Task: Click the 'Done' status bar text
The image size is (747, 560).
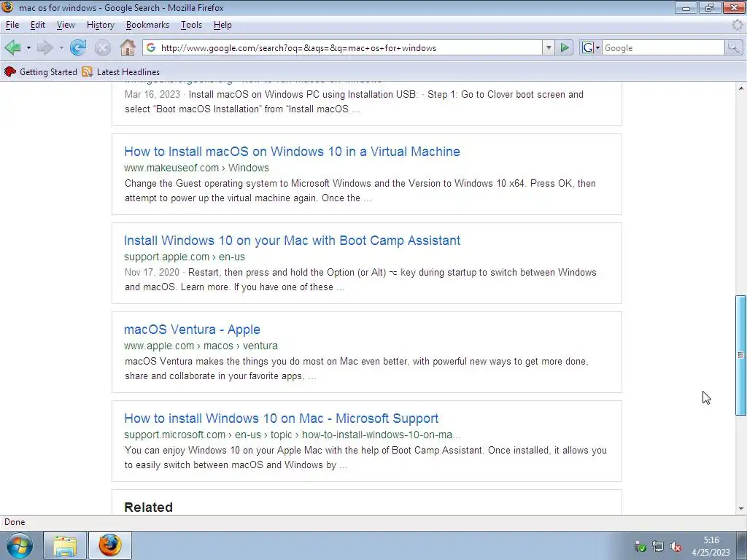Action: [x=15, y=522]
